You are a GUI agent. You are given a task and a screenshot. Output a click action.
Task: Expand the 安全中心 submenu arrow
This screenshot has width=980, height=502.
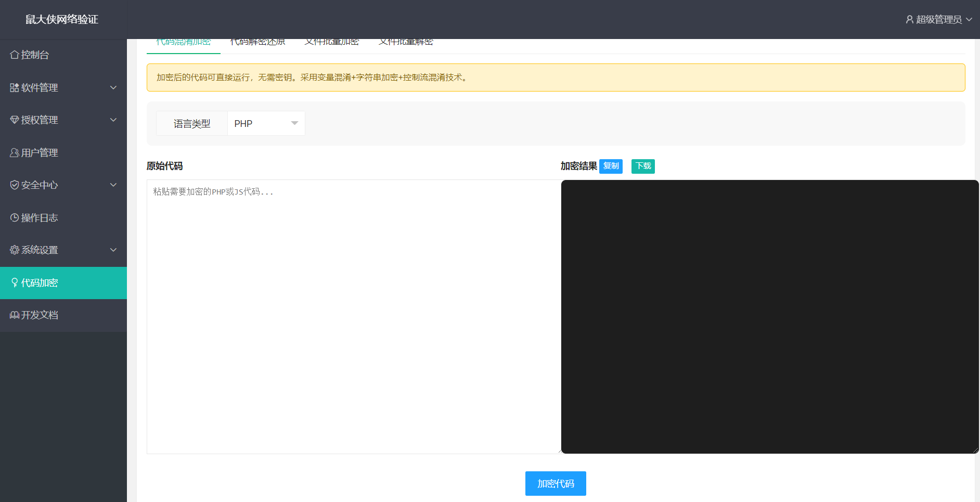click(113, 185)
